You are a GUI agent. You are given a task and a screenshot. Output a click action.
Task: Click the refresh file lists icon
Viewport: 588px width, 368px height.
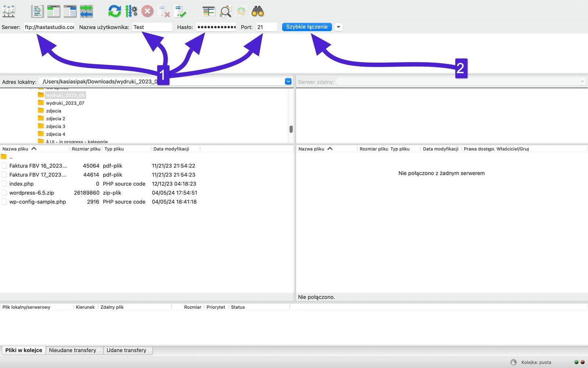point(114,11)
